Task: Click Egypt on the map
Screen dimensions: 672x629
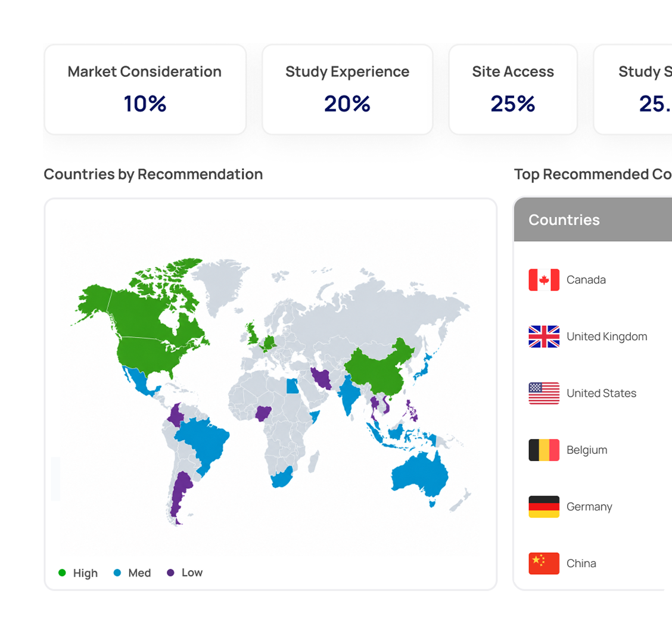Action: [x=293, y=387]
